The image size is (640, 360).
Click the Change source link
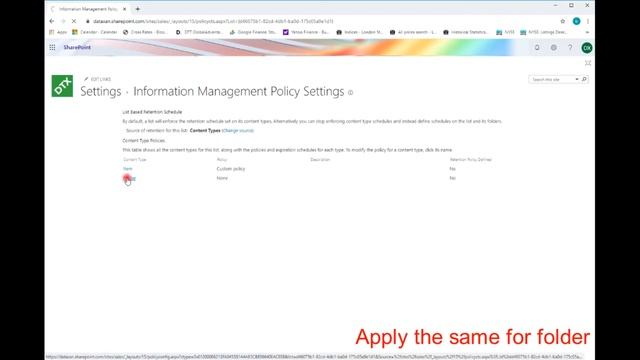coord(238,131)
